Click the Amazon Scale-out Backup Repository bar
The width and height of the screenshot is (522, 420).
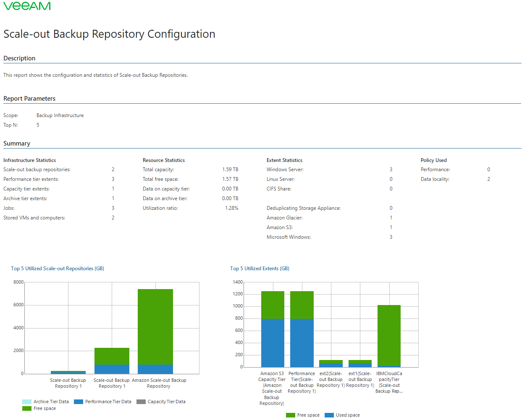(x=155, y=331)
